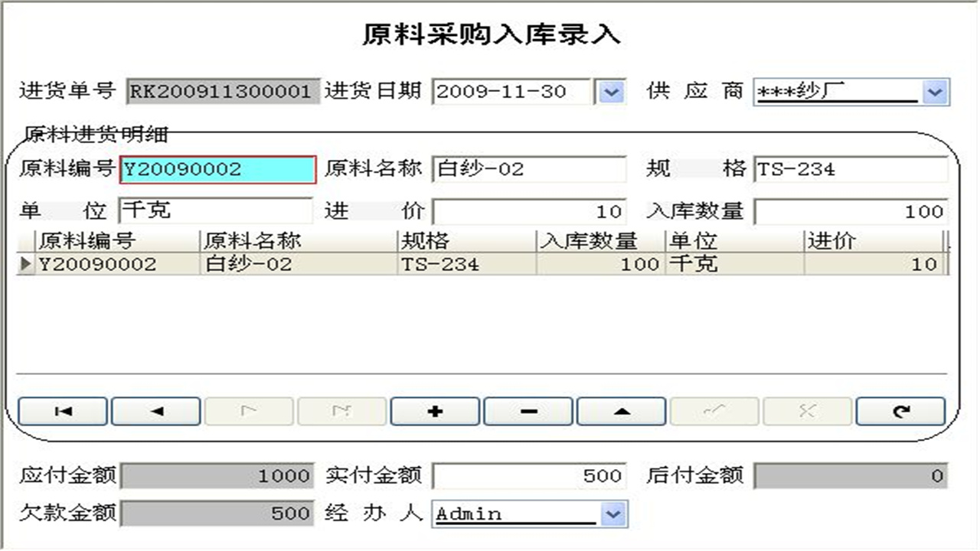Screen dimensions: 980x551
Task: Click the cancel X navigator icon
Action: tap(807, 411)
